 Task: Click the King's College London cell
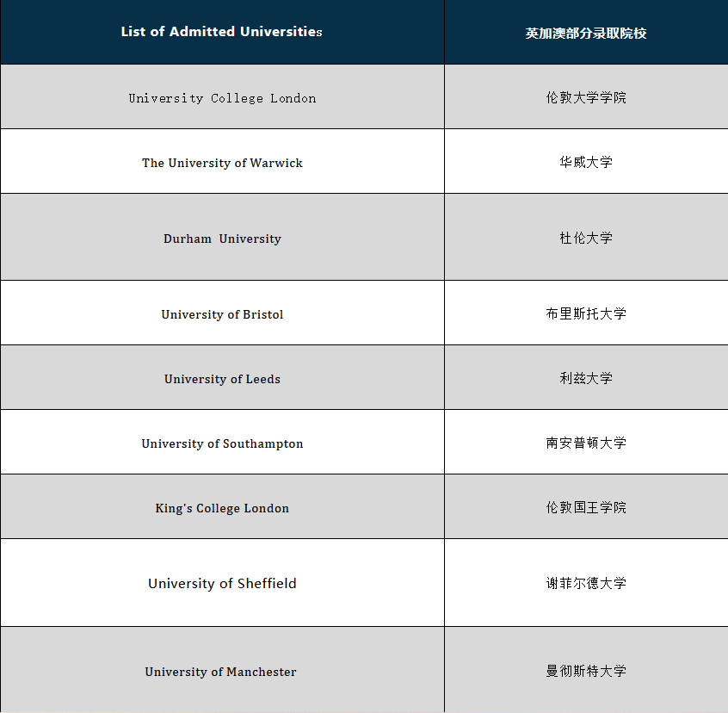pyautogui.click(x=222, y=508)
